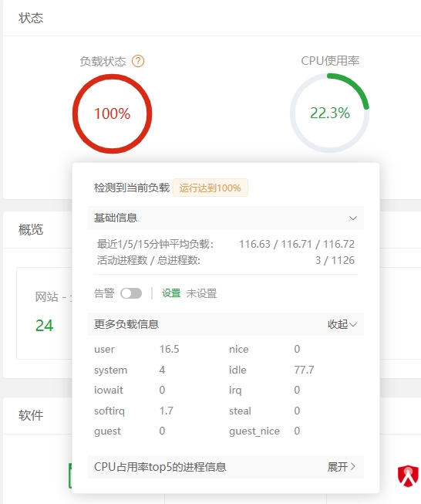The width and height of the screenshot is (421, 504).
Task: Click the red shield icon at bottom right
Action: point(408,475)
